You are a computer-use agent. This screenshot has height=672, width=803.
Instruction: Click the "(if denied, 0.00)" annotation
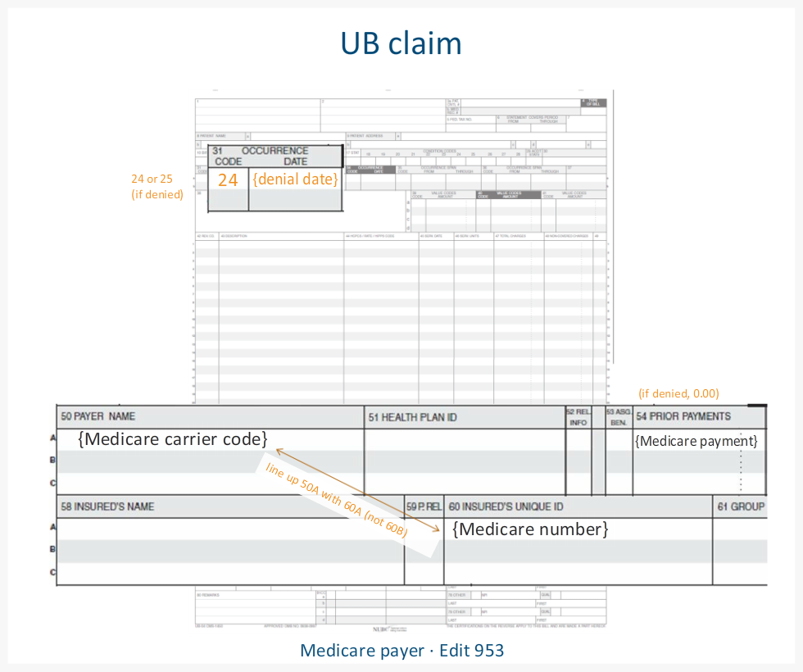click(x=678, y=393)
